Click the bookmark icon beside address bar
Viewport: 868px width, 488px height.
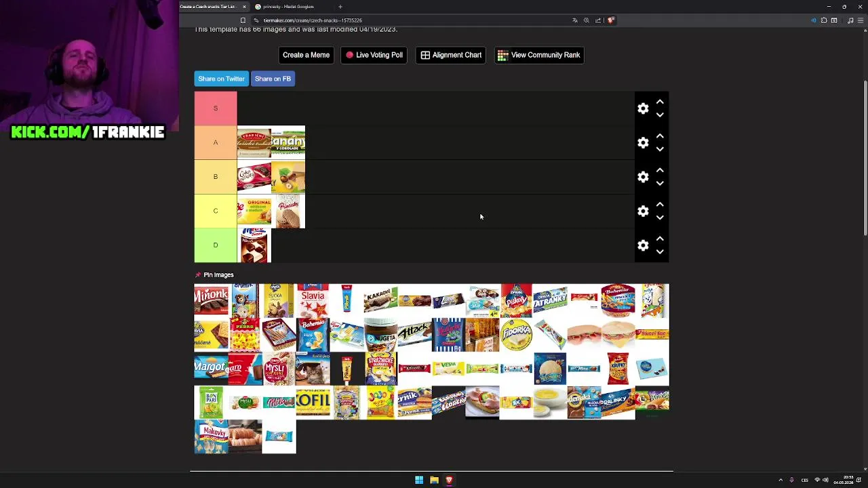243,20
